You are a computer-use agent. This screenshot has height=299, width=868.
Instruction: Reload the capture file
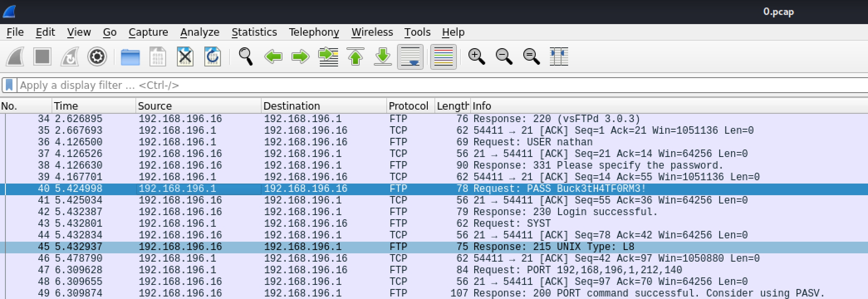coord(213,56)
